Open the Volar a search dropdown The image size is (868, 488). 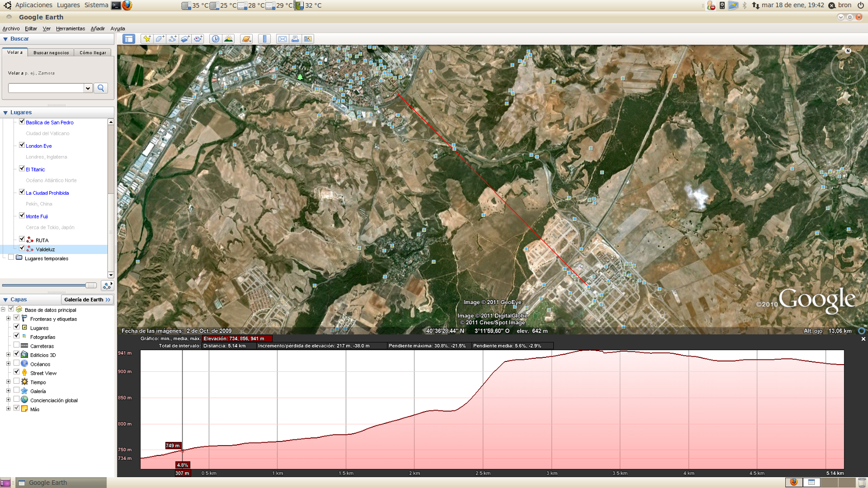pos(88,88)
